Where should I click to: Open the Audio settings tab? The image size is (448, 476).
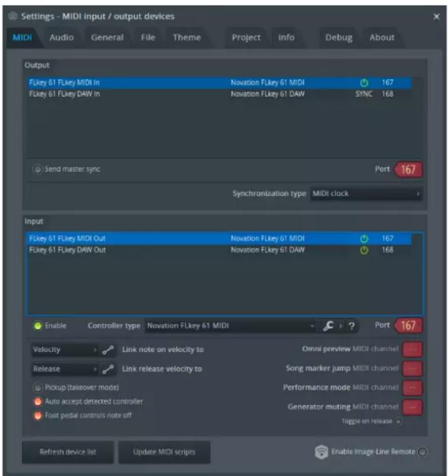click(61, 37)
